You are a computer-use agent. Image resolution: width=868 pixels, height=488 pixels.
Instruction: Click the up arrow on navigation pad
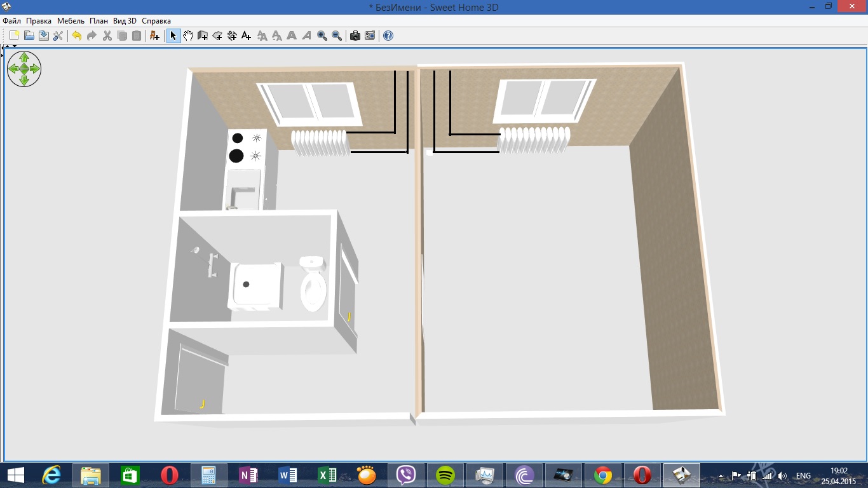(x=24, y=57)
